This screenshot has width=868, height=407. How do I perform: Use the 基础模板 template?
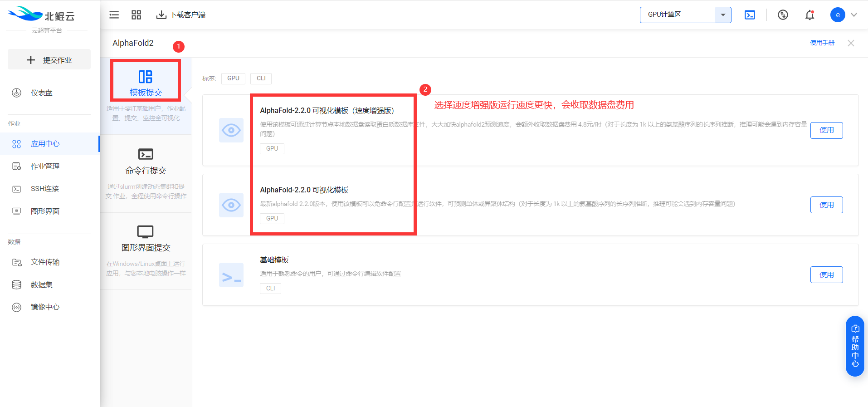tap(826, 275)
